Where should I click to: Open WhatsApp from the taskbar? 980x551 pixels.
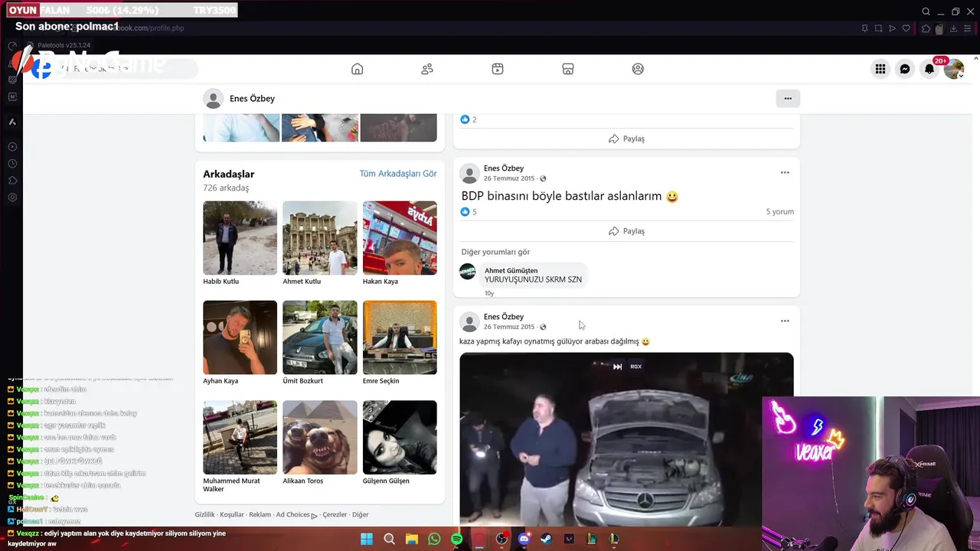click(x=434, y=539)
